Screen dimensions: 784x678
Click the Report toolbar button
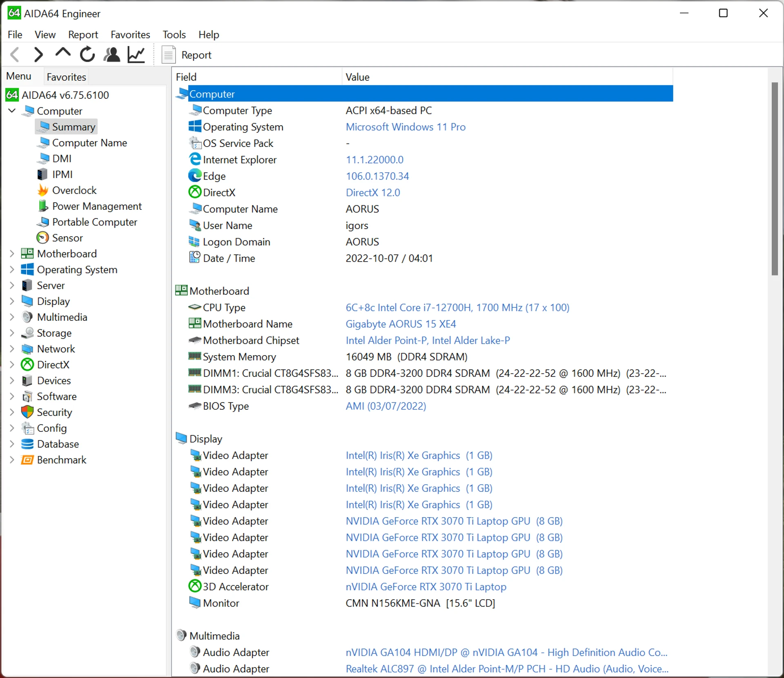pyautogui.click(x=187, y=55)
